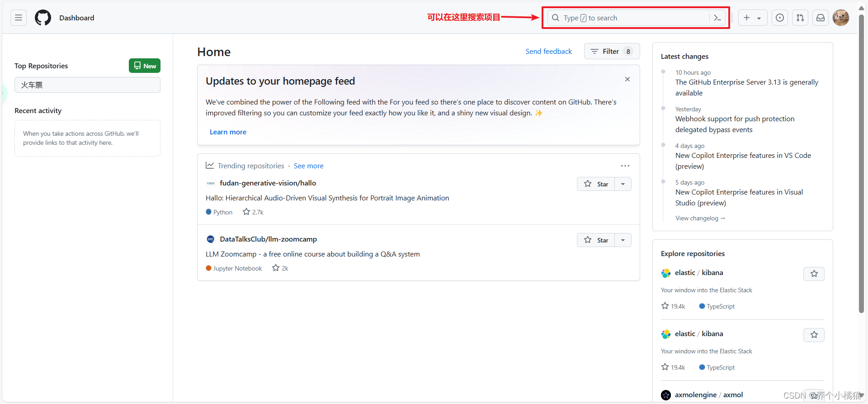Open the user profile avatar menu
Viewport: 868px width, 404px height.
pos(841,18)
